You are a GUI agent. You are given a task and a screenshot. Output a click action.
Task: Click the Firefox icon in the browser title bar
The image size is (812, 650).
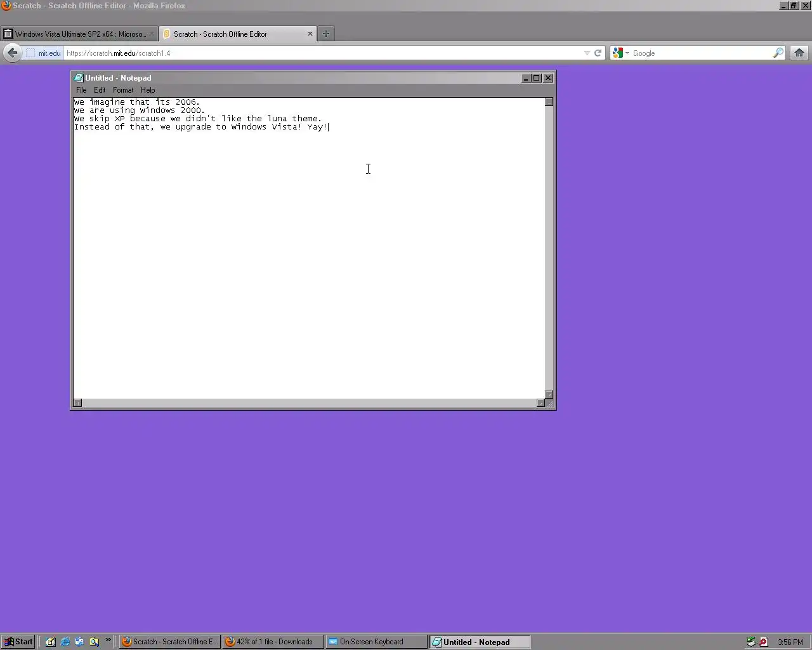[6, 6]
